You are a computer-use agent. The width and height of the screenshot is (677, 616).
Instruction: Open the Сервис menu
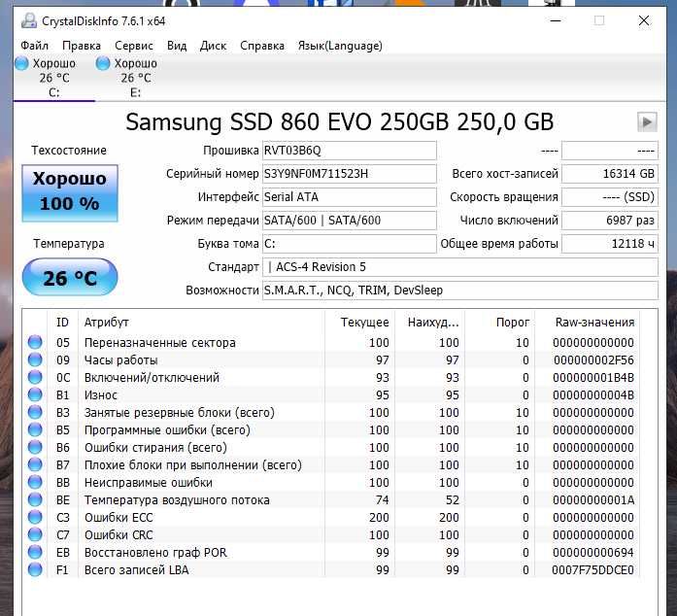134,46
